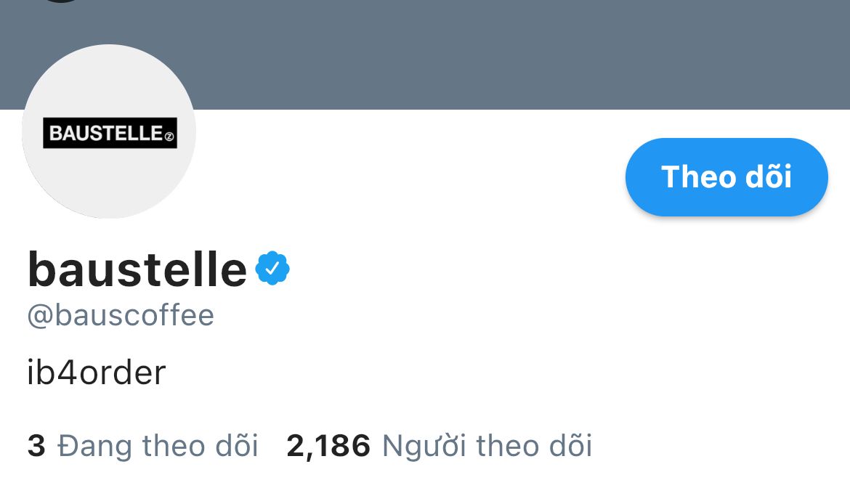The width and height of the screenshot is (850, 504).
Task: Click the ib4order bio text
Action: click(x=97, y=373)
